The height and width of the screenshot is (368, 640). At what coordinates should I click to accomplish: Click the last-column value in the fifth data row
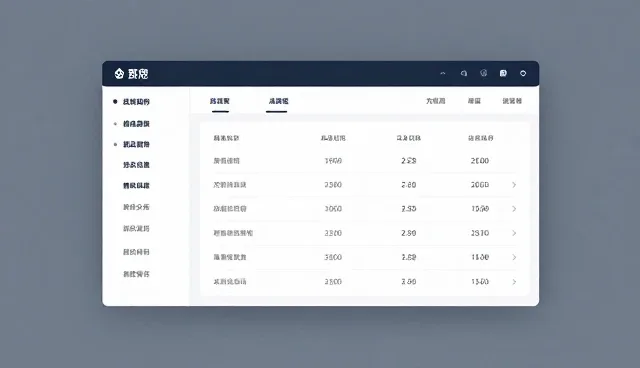tap(480, 257)
